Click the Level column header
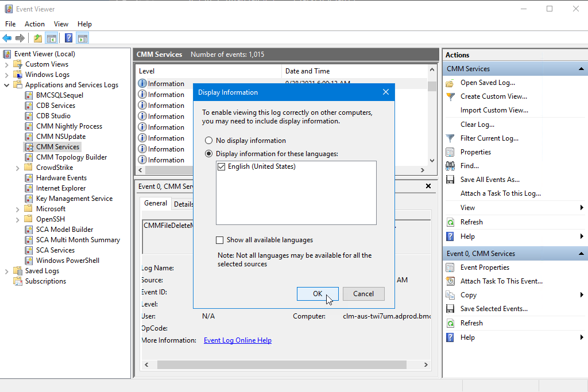 [208, 71]
